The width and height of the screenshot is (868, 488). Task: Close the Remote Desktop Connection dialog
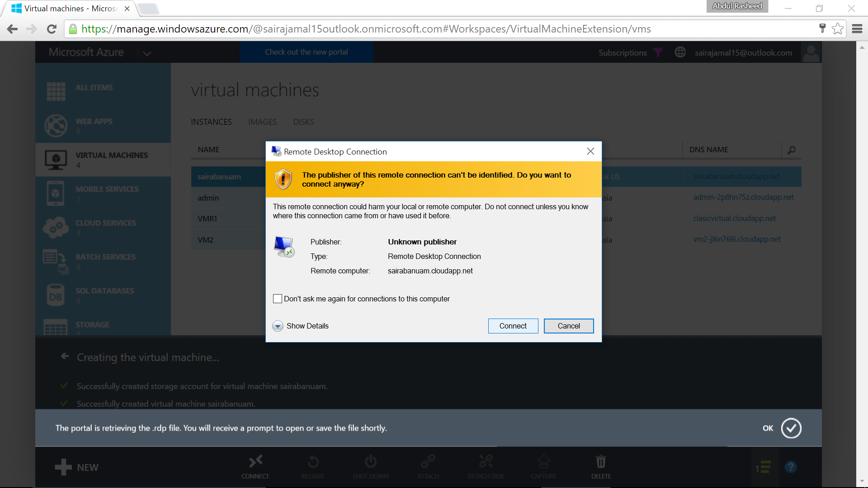point(590,151)
